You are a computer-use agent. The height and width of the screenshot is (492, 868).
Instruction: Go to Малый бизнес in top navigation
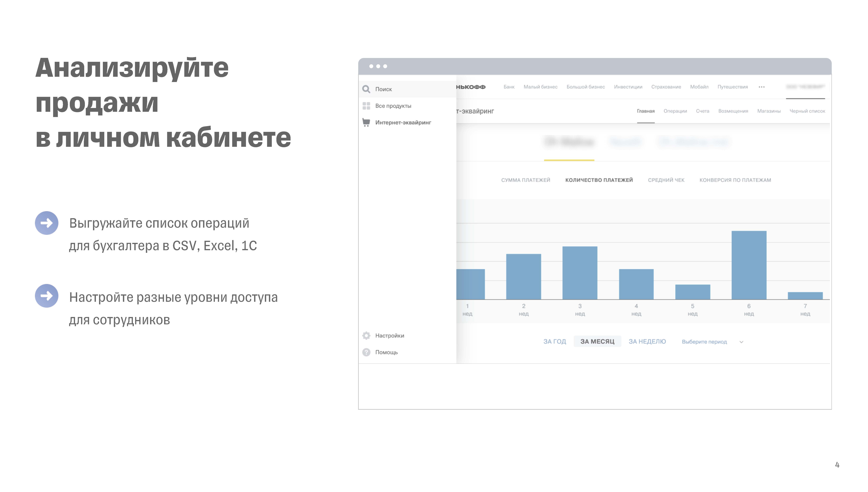click(540, 87)
